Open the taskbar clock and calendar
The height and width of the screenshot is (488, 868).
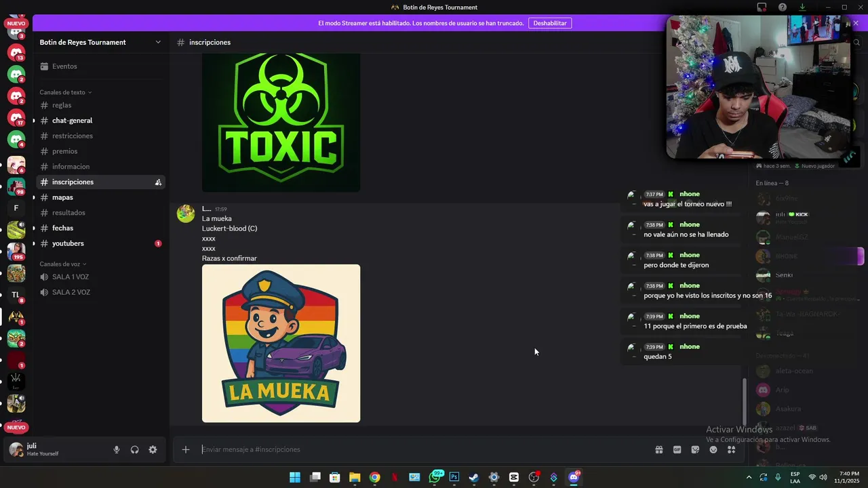click(x=847, y=477)
